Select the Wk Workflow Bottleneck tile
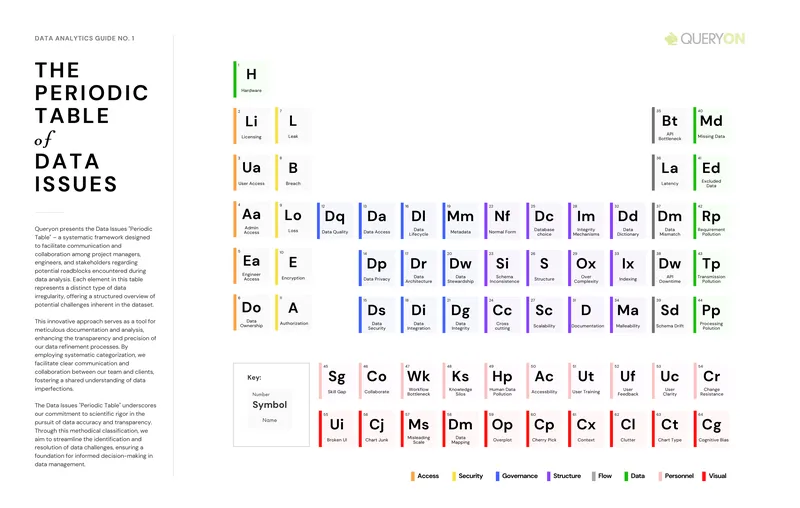This screenshot has width=800, height=508. pyautogui.click(x=419, y=381)
